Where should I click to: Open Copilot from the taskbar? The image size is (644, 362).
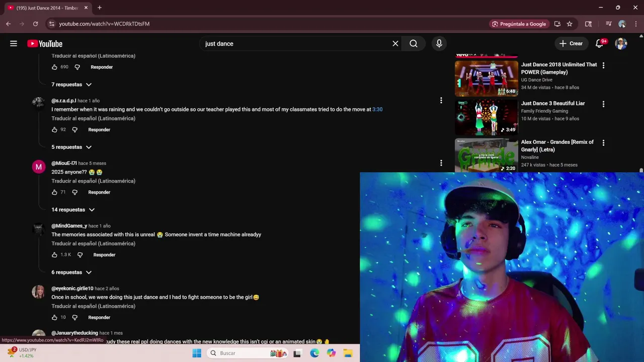point(331,353)
